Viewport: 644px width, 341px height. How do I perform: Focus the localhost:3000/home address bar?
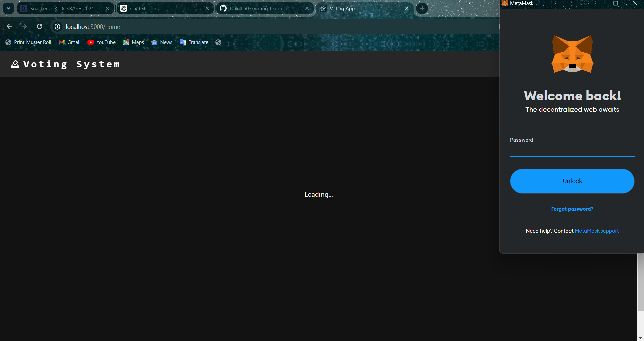[x=275, y=26]
